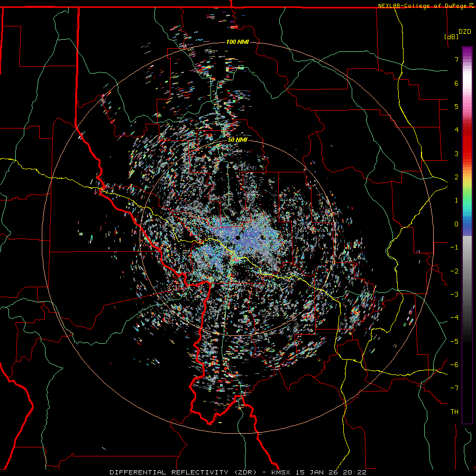Click the KMSX station identifier in the caption
This screenshot has width=476, height=476.
[282, 472]
